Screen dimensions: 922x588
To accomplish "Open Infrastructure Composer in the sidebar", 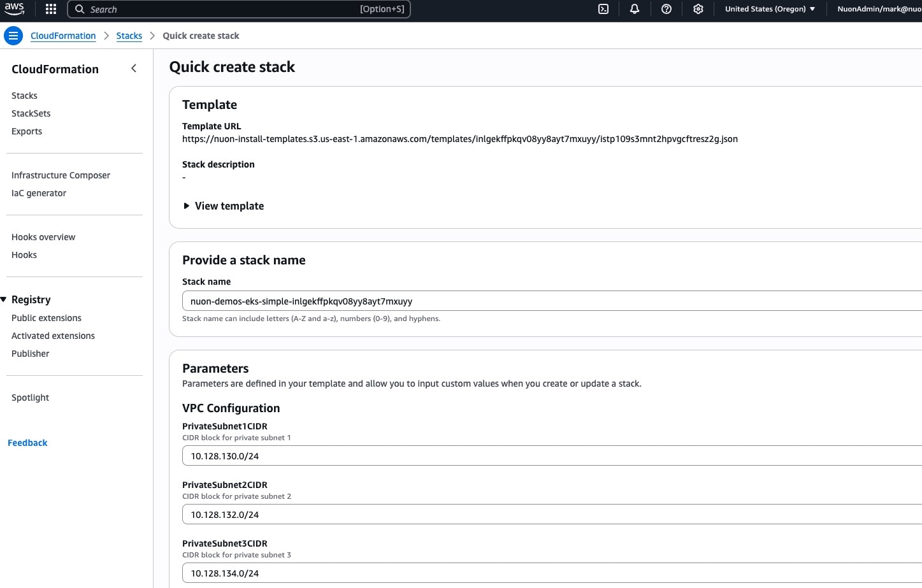I will (x=61, y=175).
